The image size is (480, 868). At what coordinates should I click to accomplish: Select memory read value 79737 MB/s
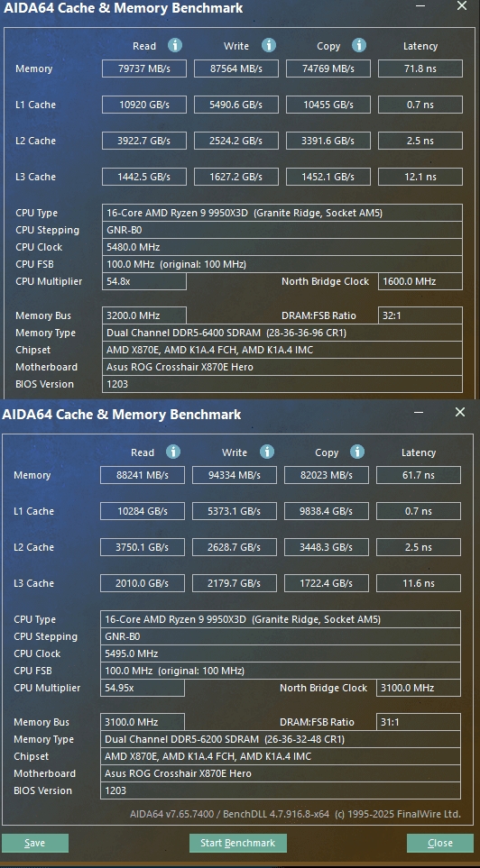click(144, 69)
